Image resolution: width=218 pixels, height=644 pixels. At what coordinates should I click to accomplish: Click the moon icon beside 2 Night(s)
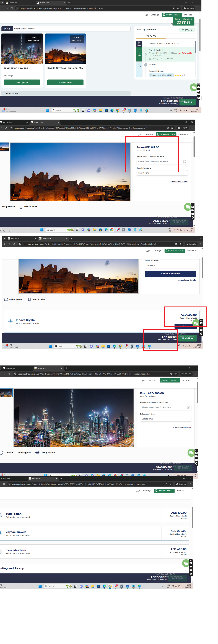click(192, 30)
